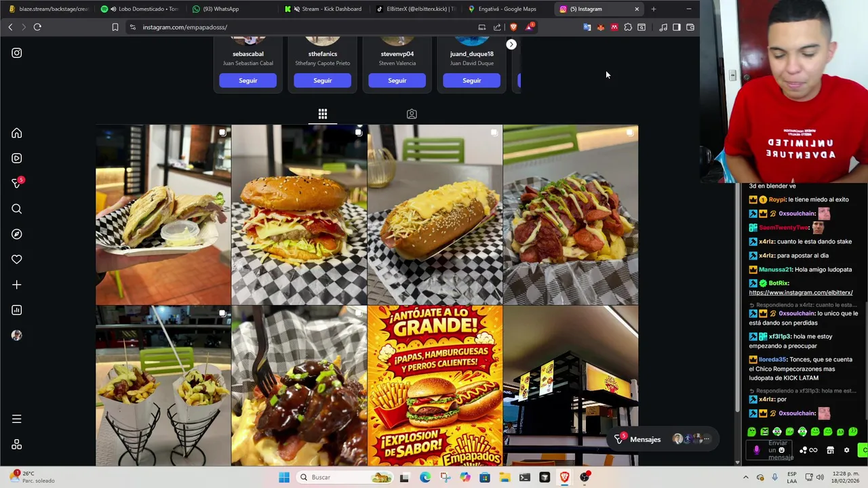Click the Windows taskbar Buscar search box

click(345, 477)
